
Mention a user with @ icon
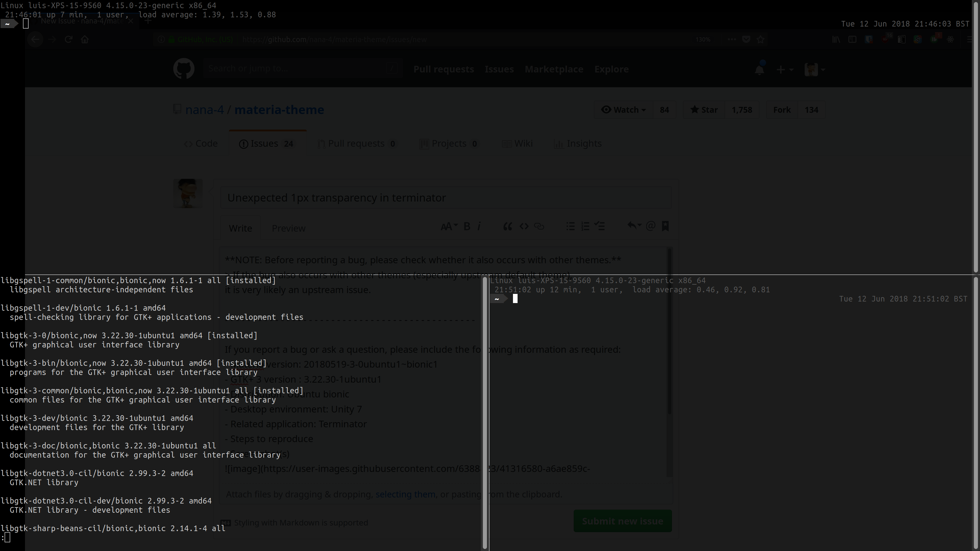[x=651, y=226]
